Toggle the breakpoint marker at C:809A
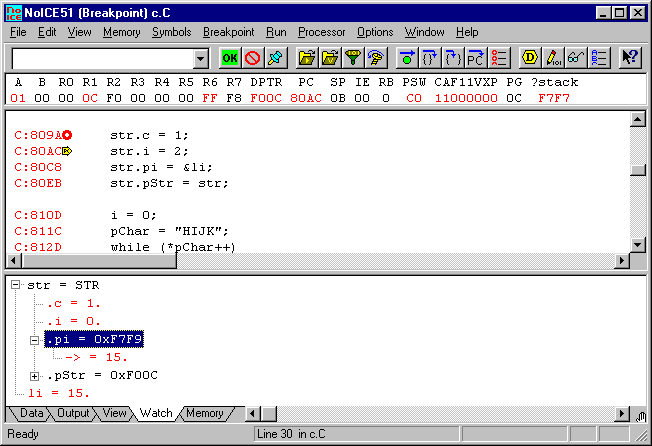 coord(67,135)
